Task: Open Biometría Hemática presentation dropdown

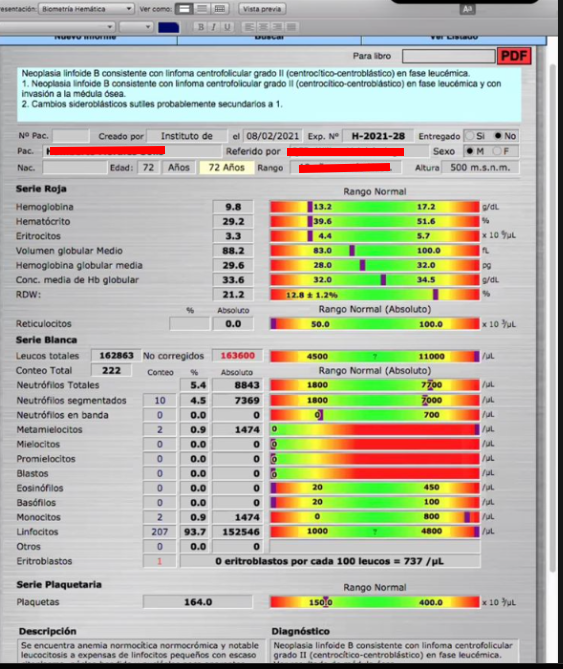Action: pos(86,9)
